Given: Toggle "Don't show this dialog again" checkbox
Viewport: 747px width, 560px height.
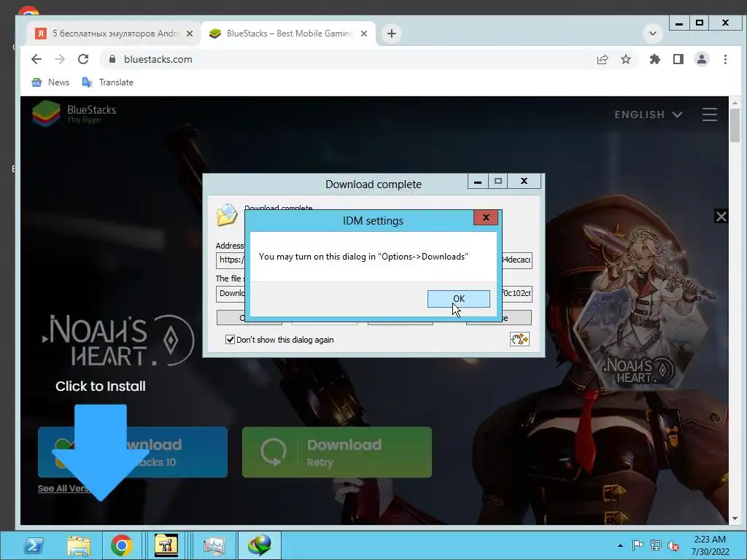Looking at the screenshot, I should [230, 340].
